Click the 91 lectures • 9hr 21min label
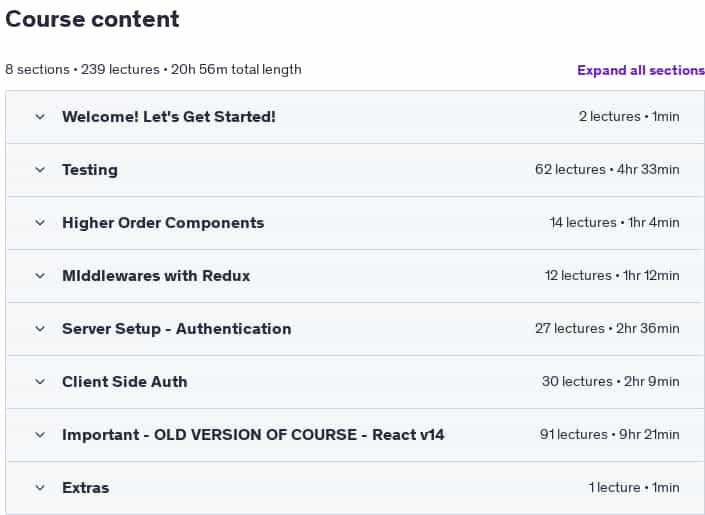The width and height of the screenshot is (705, 515). pyautogui.click(x=610, y=434)
